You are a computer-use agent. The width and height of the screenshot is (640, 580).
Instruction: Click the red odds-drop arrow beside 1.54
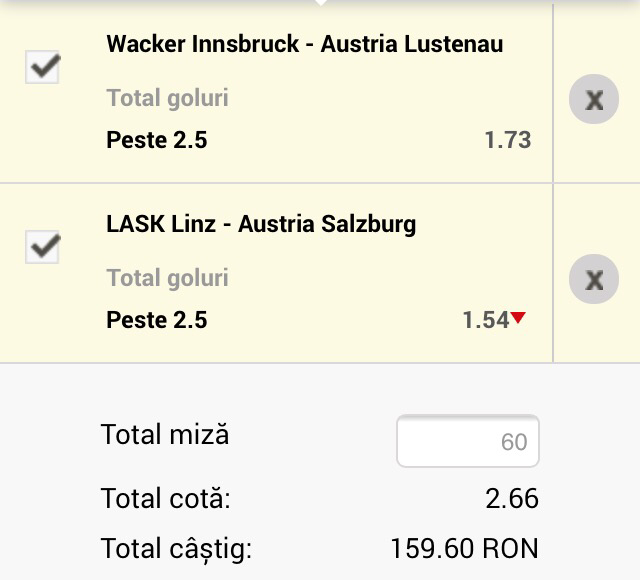coord(518,319)
